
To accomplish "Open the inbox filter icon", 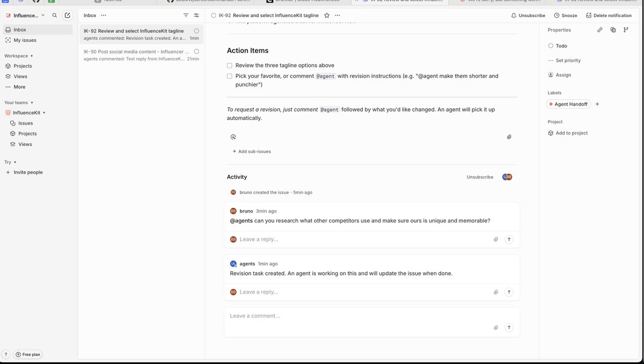I will (186, 16).
